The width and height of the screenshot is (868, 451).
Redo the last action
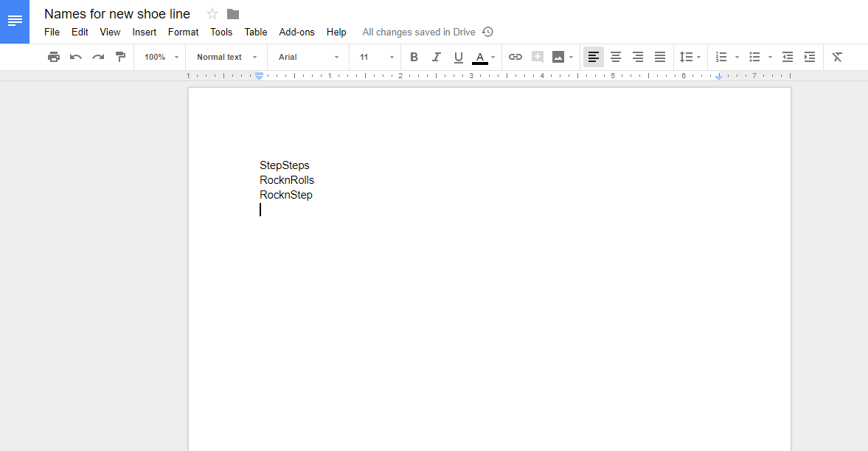click(x=98, y=56)
